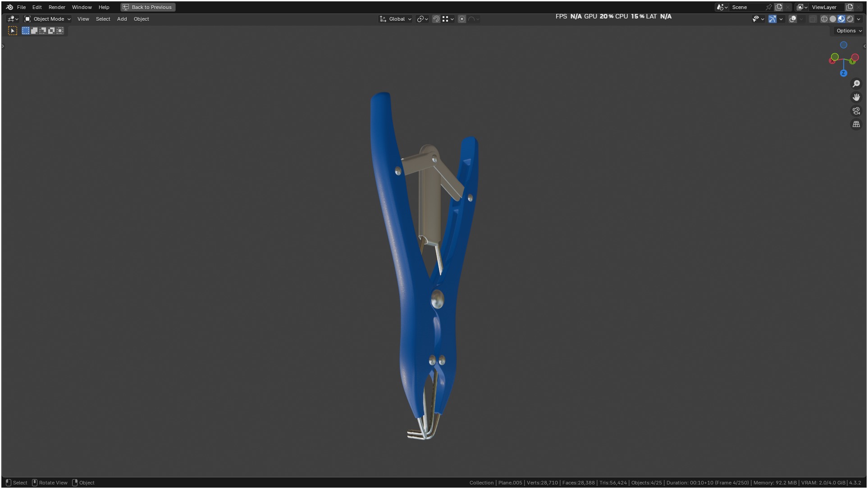Open the Blender logo menu
This screenshot has width=868, height=489.
point(9,7)
